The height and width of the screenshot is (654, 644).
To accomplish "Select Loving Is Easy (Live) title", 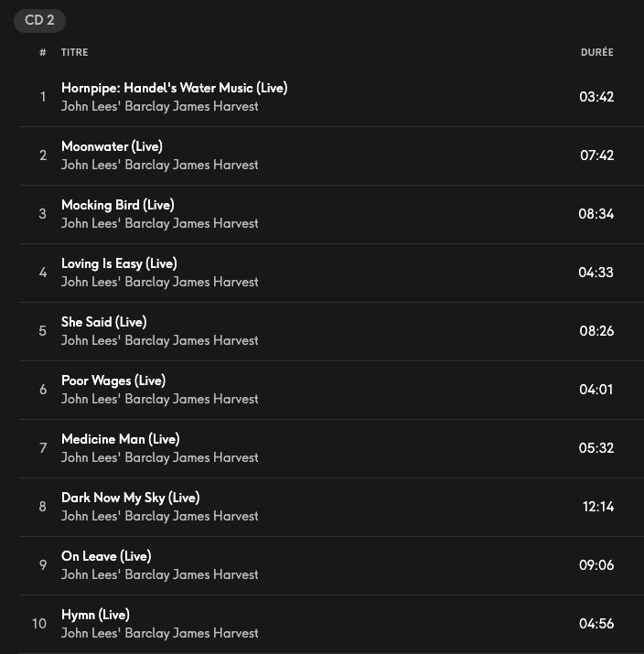I will (x=119, y=263).
